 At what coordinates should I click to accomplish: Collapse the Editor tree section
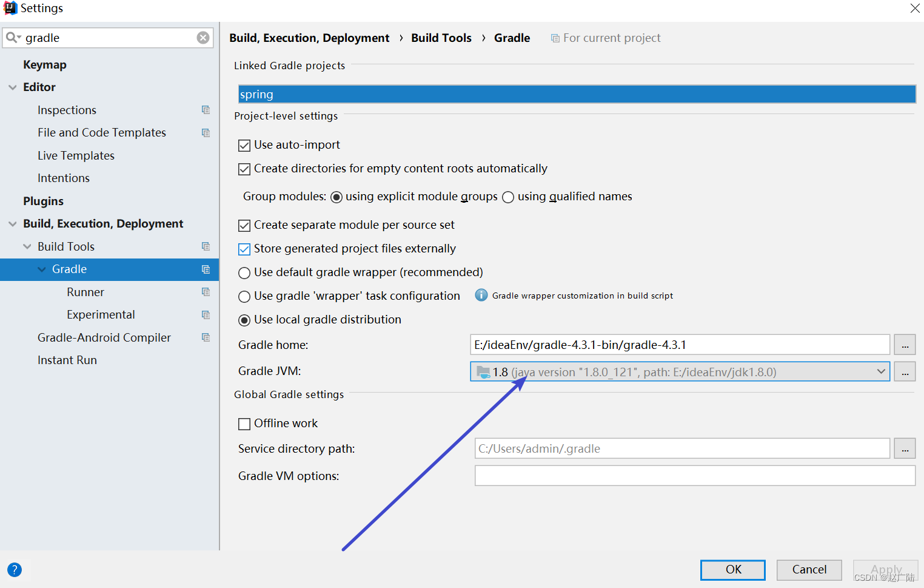point(12,87)
